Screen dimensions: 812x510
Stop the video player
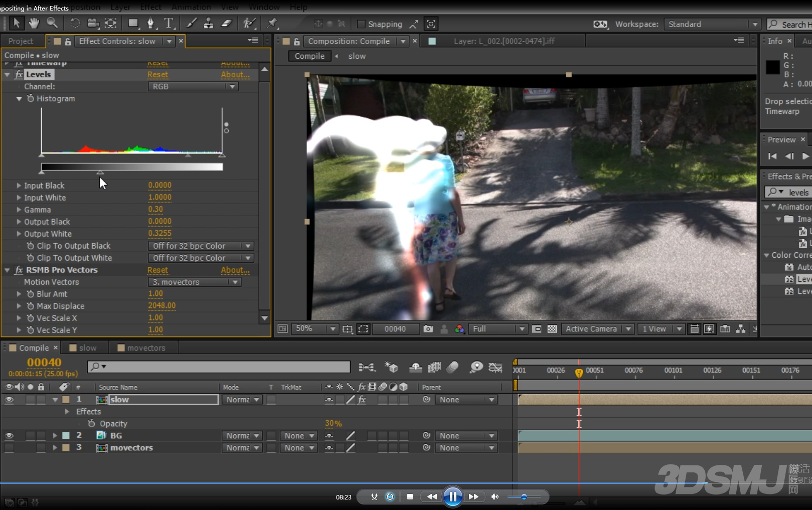tap(410, 496)
